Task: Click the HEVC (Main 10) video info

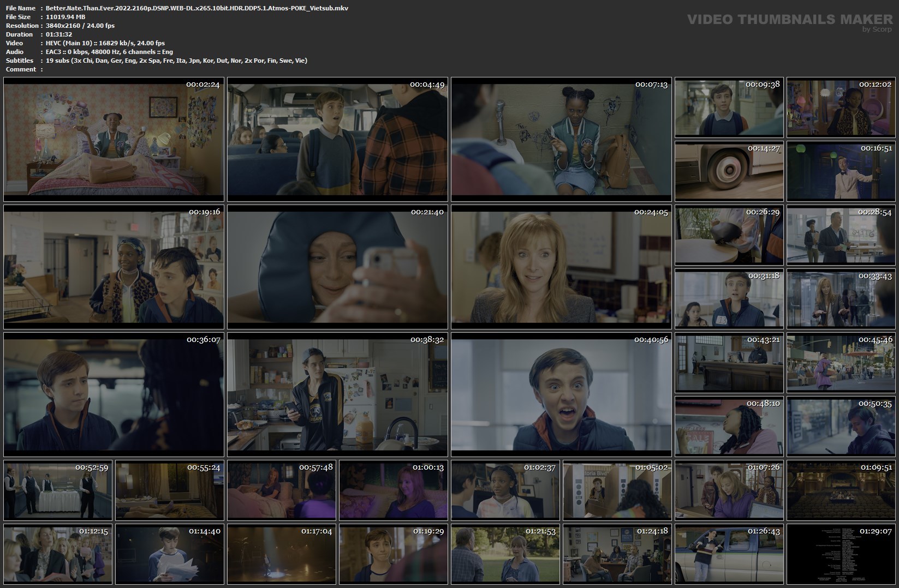Action: tap(105, 43)
